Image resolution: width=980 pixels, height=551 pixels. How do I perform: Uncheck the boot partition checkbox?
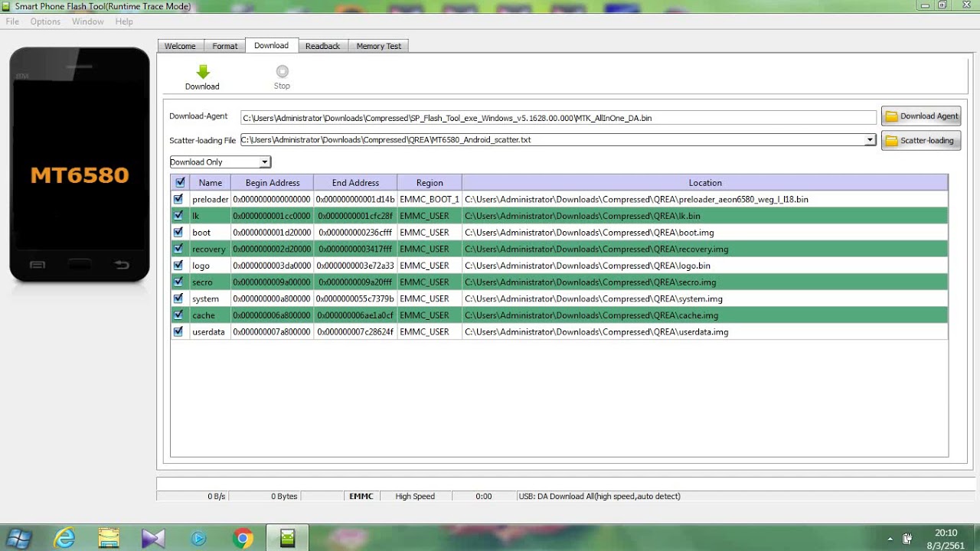point(178,232)
